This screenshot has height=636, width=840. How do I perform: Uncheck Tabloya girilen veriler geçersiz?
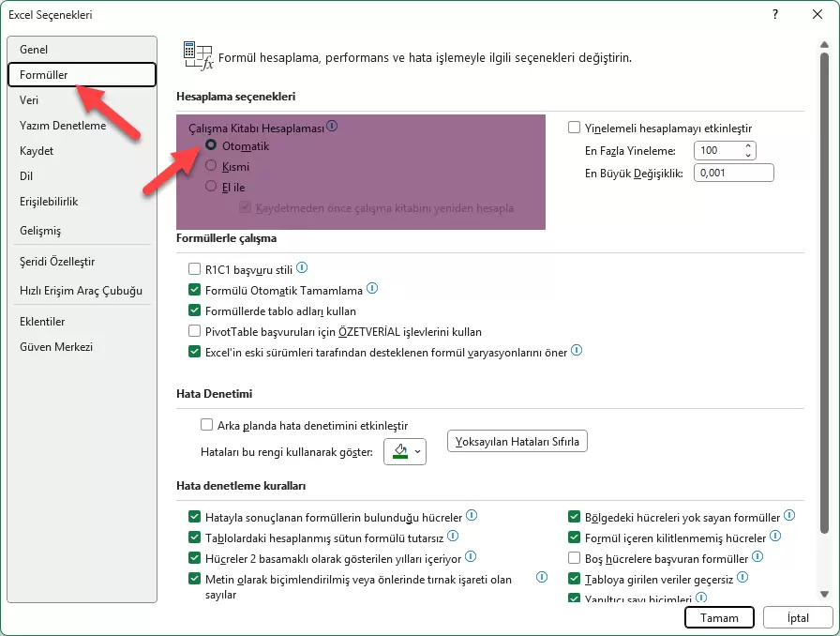[575, 579]
